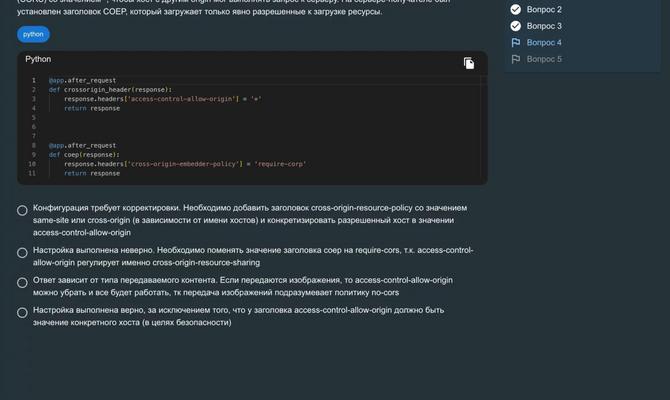Click the checkmark icon beside Вопрос 3

(516, 26)
